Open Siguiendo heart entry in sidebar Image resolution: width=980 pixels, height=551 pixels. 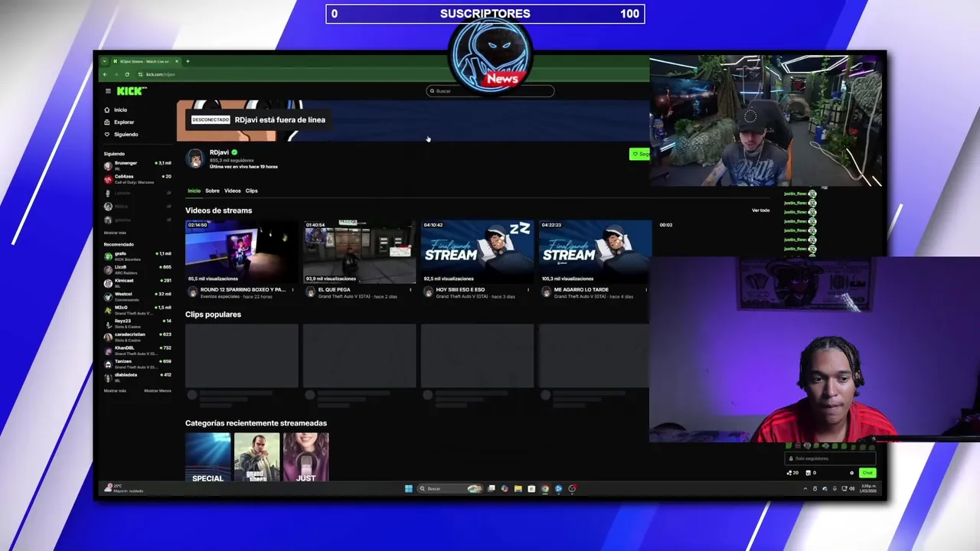121,135
